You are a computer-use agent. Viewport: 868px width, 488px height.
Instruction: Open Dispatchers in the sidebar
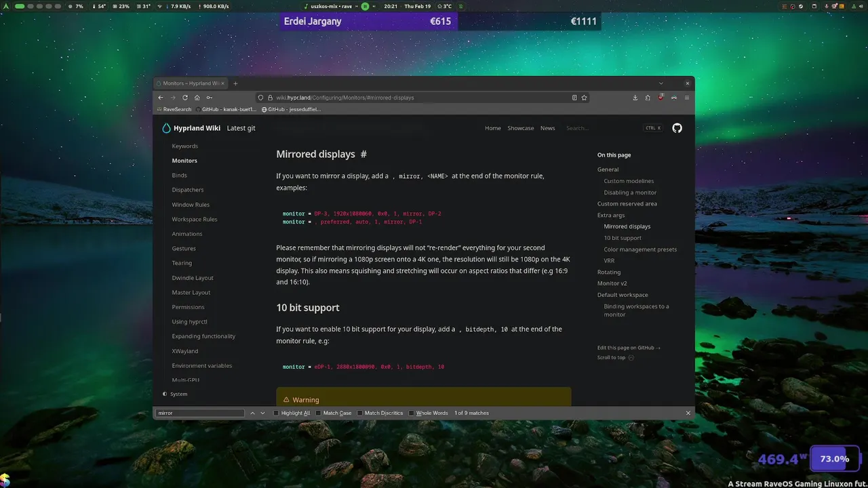point(188,190)
